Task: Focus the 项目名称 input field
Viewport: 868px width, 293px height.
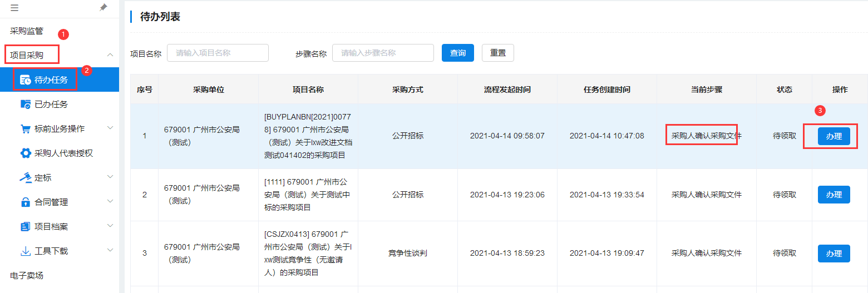Action: pos(218,53)
